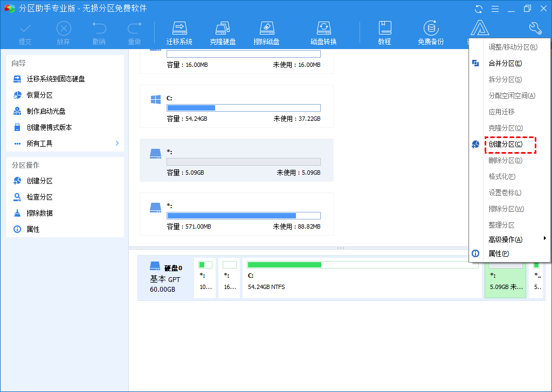
Task: Click 免费备份 in the toolbar
Action: point(431,33)
